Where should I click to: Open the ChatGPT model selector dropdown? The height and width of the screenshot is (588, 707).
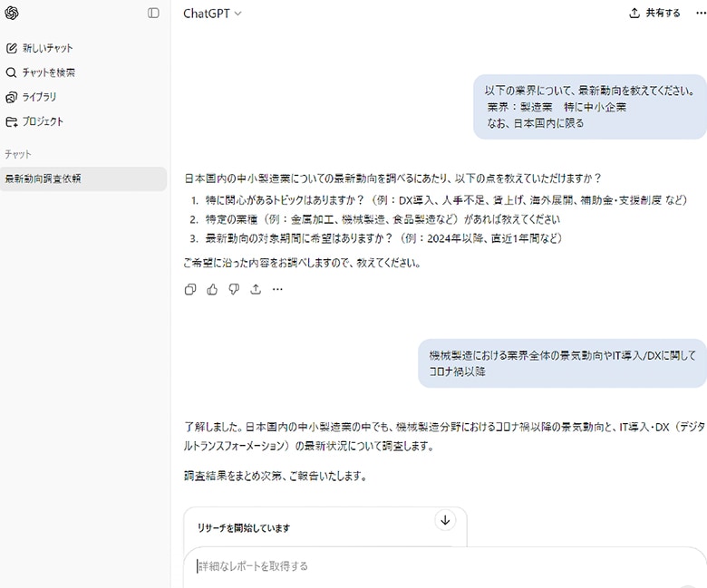212,14
